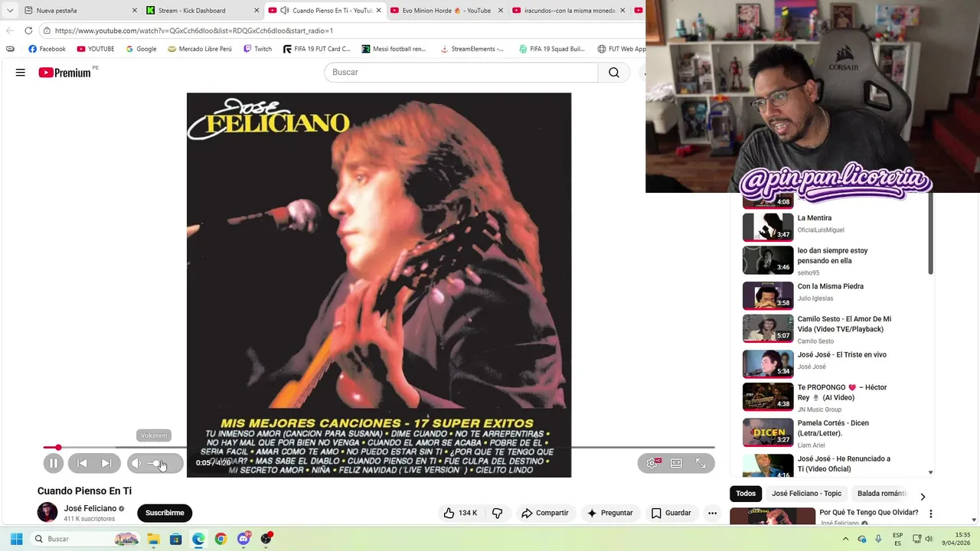The width and height of the screenshot is (980, 551).
Task: Switch to Evo Minion Horde YouTube tab
Action: (447, 11)
